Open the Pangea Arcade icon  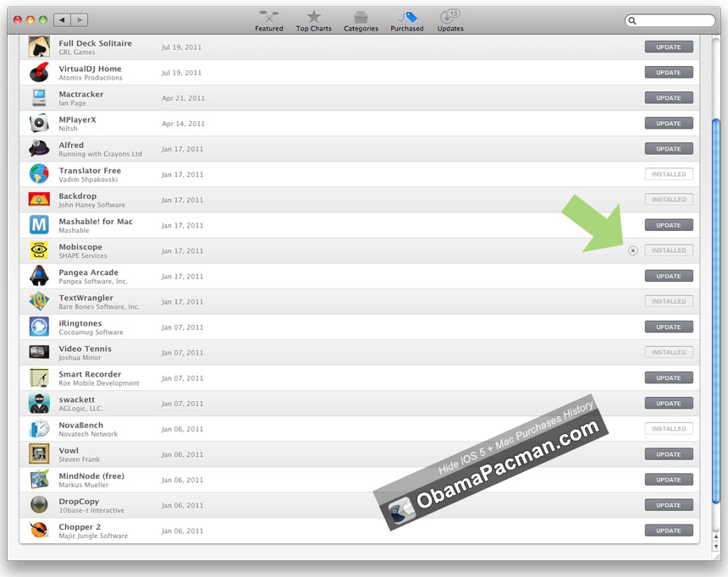[x=39, y=276]
